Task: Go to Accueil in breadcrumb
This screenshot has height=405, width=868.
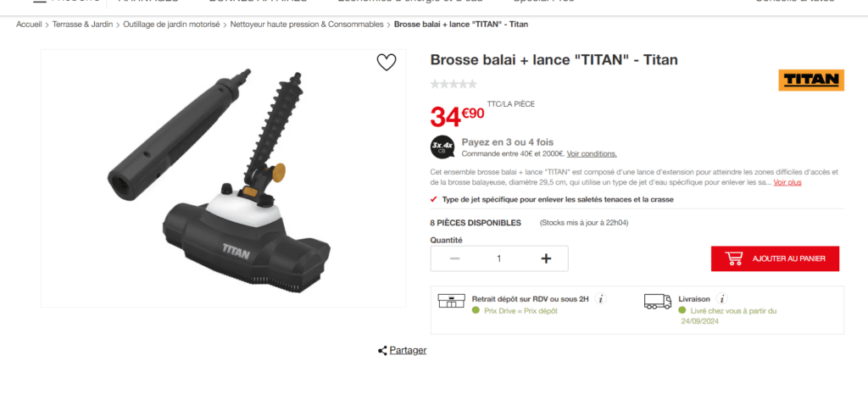Action: pos(29,25)
